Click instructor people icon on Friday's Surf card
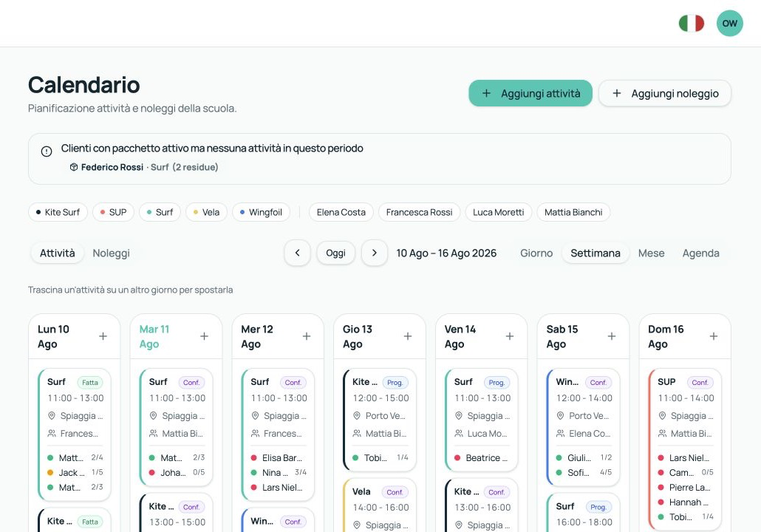 (x=459, y=434)
